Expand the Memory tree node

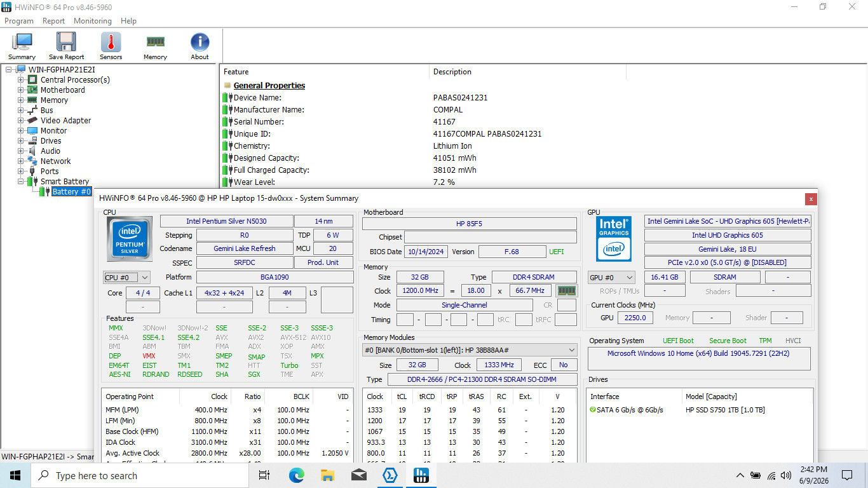[x=21, y=100]
